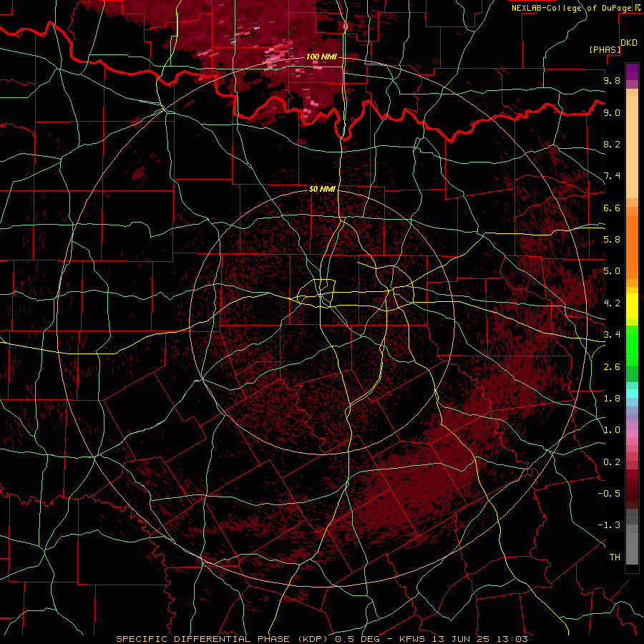This screenshot has width=644, height=644.
Task: Click the -1.3 scale label
Action: click(609, 525)
